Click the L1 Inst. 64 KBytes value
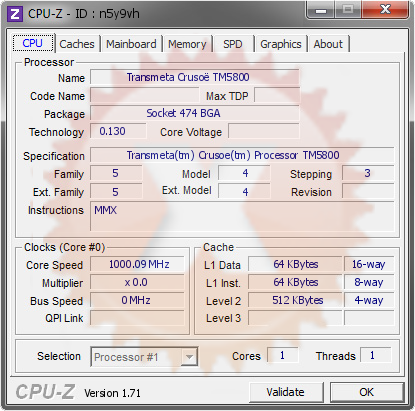The width and height of the screenshot is (415, 411). [295, 282]
